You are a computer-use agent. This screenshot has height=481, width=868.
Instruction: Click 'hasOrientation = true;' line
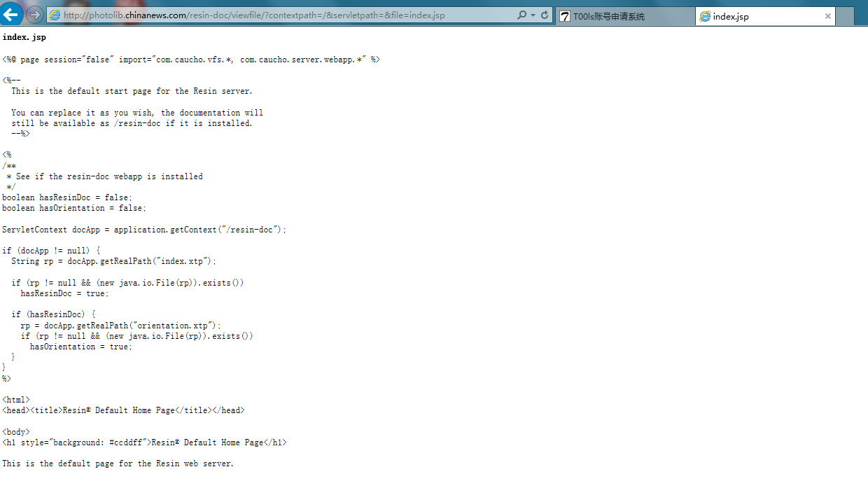[x=81, y=347]
